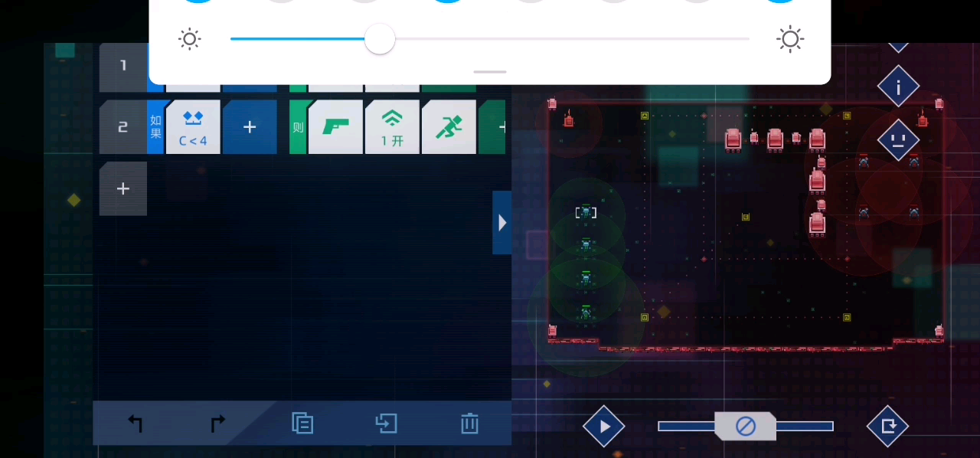This screenshot has height=458, width=980.
Task: Set brightness with the slider thumb
Action: 380,38
